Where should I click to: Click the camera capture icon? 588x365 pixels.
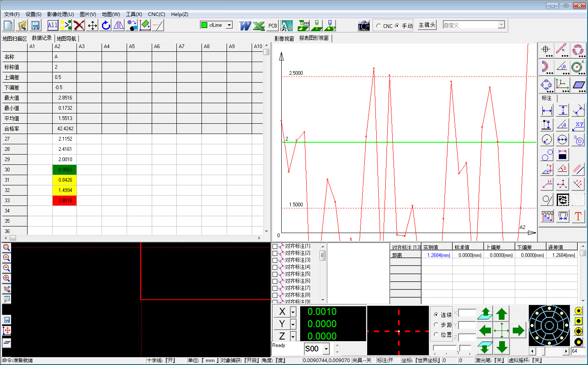point(363,25)
